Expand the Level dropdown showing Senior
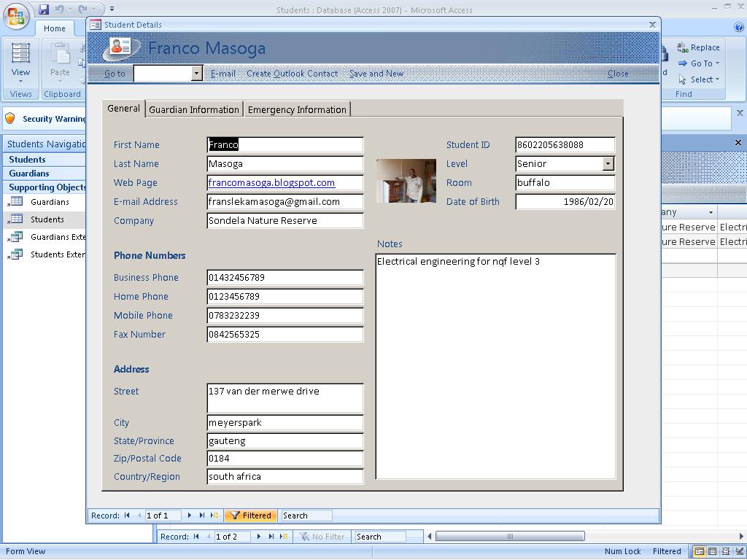 point(608,164)
